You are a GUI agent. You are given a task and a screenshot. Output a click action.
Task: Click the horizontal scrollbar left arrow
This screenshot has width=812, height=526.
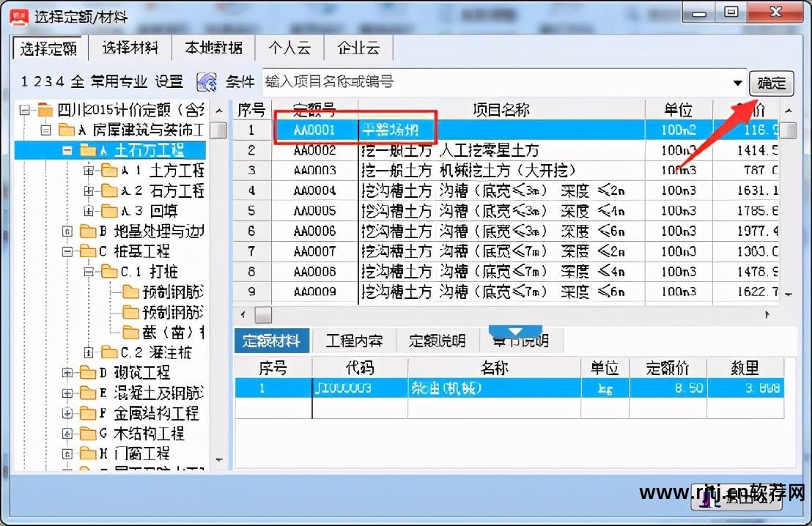coord(243,314)
